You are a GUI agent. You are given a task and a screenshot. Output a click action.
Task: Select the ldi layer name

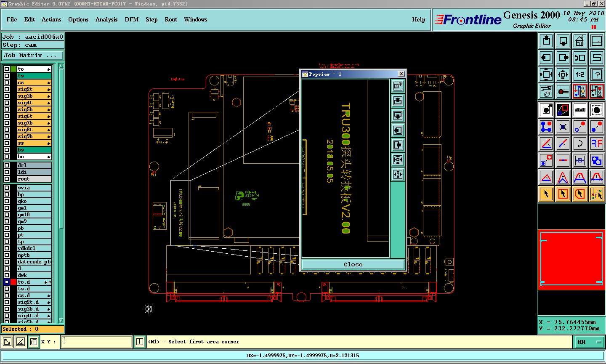[34, 172]
